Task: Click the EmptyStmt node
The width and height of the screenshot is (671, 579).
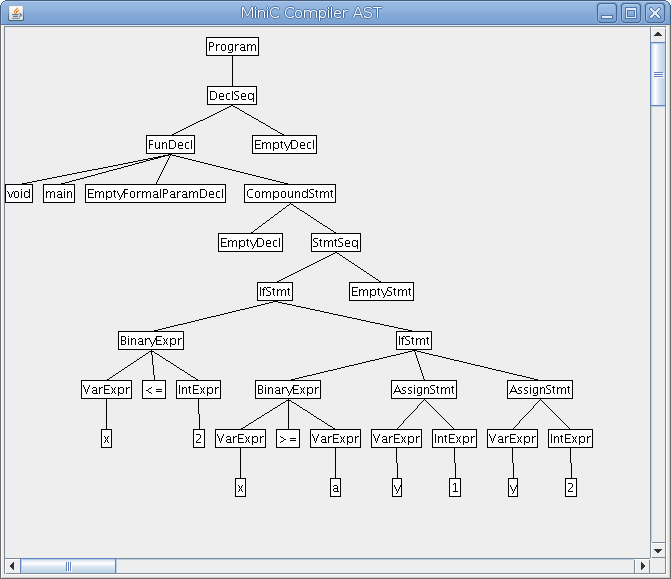Action: 381,292
